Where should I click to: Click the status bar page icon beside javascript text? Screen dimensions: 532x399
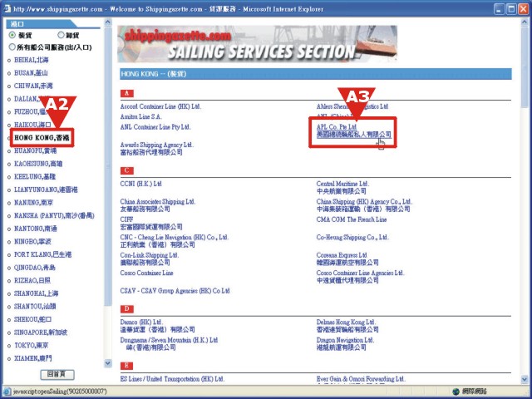pos(7,392)
